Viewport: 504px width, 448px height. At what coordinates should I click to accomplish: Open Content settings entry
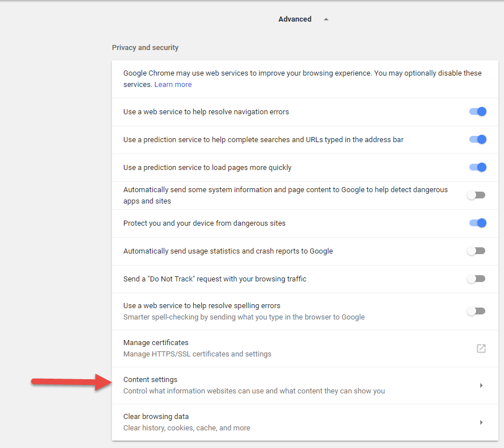305,385
